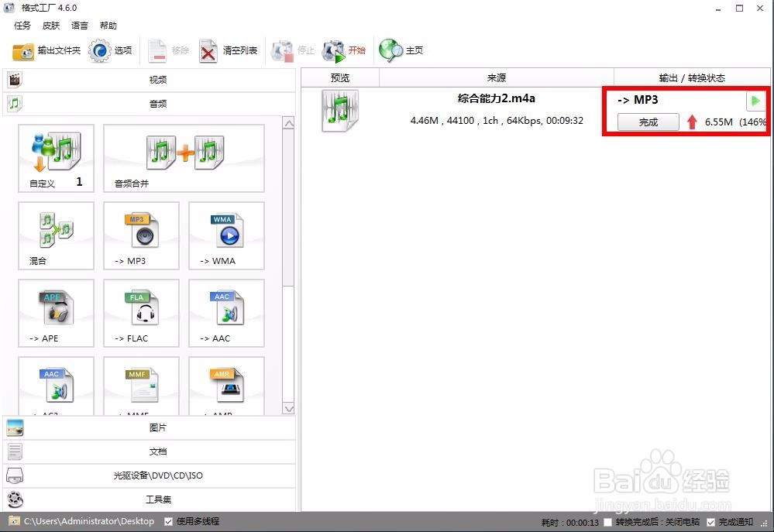Select the AMR format tile
The image size is (774, 532).
click(226, 386)
